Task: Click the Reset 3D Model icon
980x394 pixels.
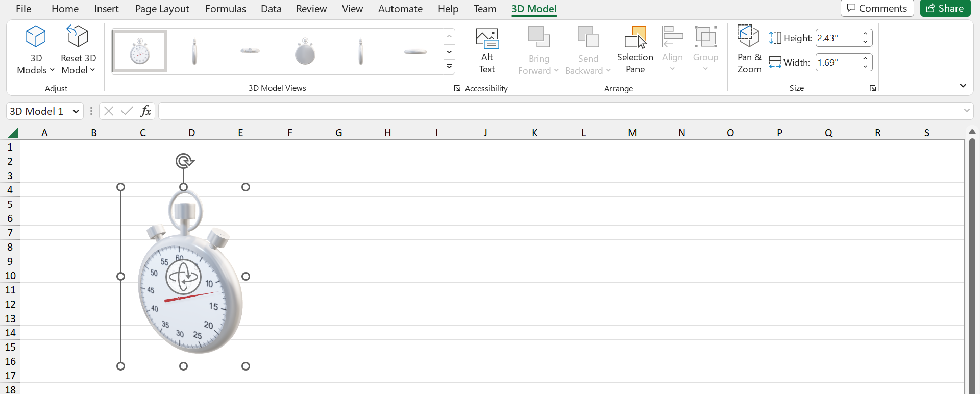Action: (x=78, y=37)
